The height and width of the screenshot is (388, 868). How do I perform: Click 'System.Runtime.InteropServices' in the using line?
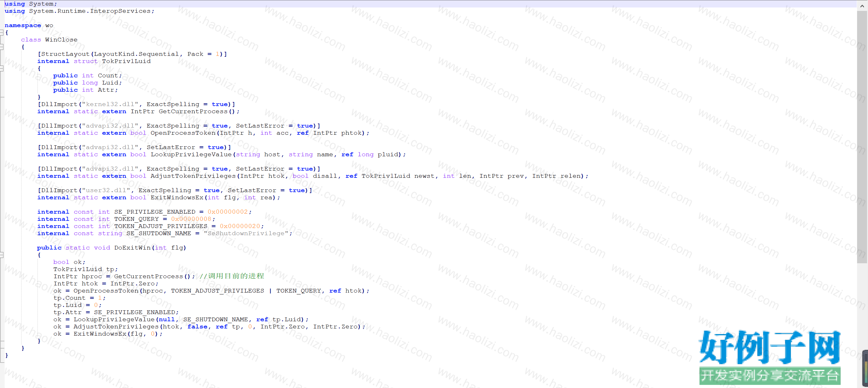pyautogui.click(x=90, y=11)
